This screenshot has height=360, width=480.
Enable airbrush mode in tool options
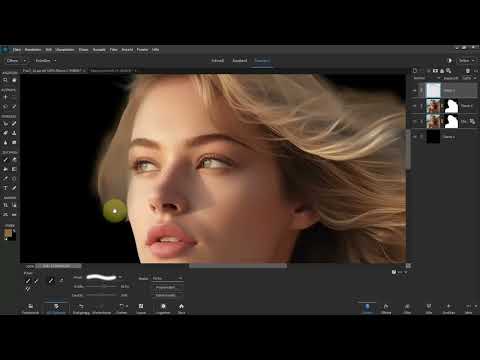pos(61,281)
